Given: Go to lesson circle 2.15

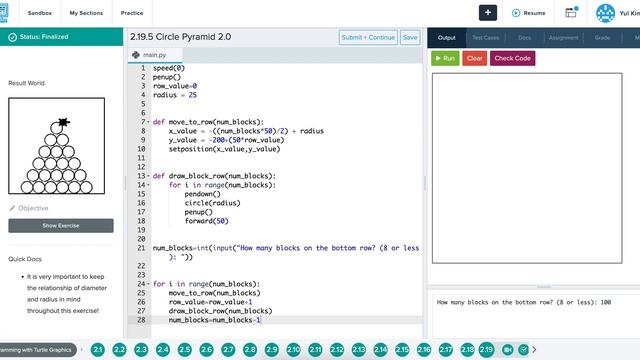Looking at the screenshot, I should (x=402, y=350).
